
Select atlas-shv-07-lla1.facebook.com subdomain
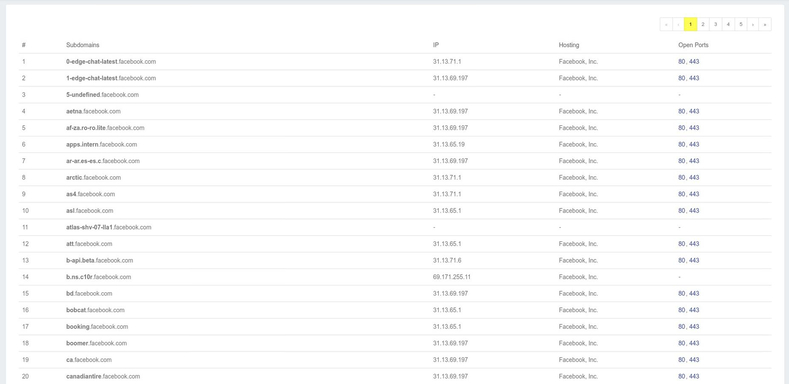[x=109, y=227]
